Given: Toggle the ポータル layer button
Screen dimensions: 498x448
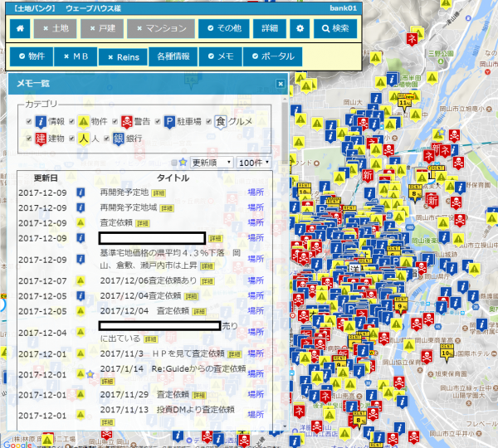Looking at the screenshot, I should point(272,56).
